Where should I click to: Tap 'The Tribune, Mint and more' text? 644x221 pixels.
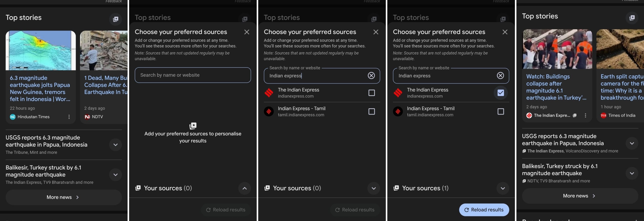(x=31, y=152)
